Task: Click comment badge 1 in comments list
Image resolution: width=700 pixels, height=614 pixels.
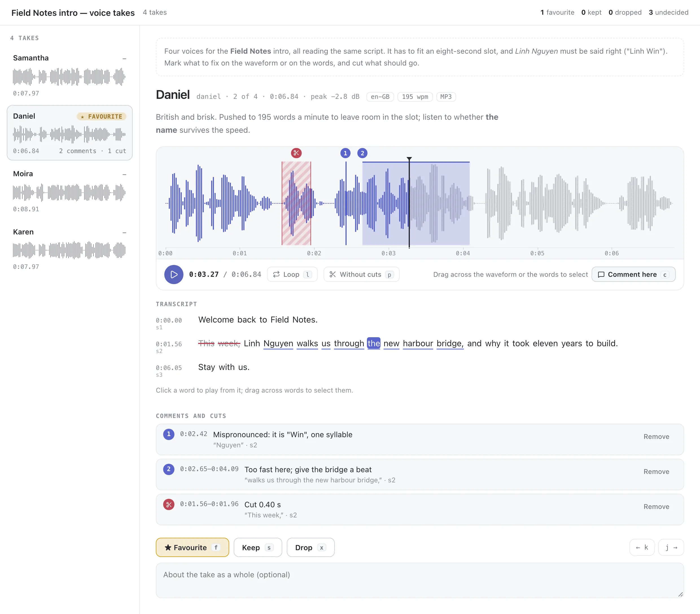Action: click(x=169, y=434)
